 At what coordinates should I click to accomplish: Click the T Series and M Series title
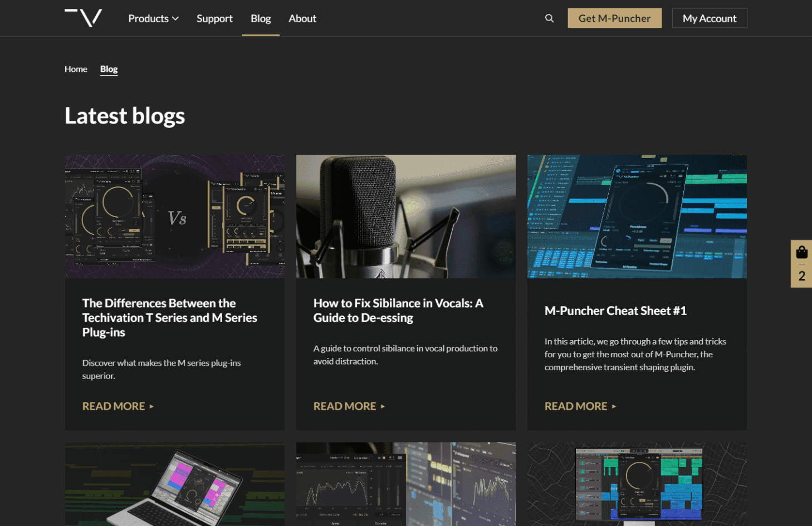(x=169, y=318)
